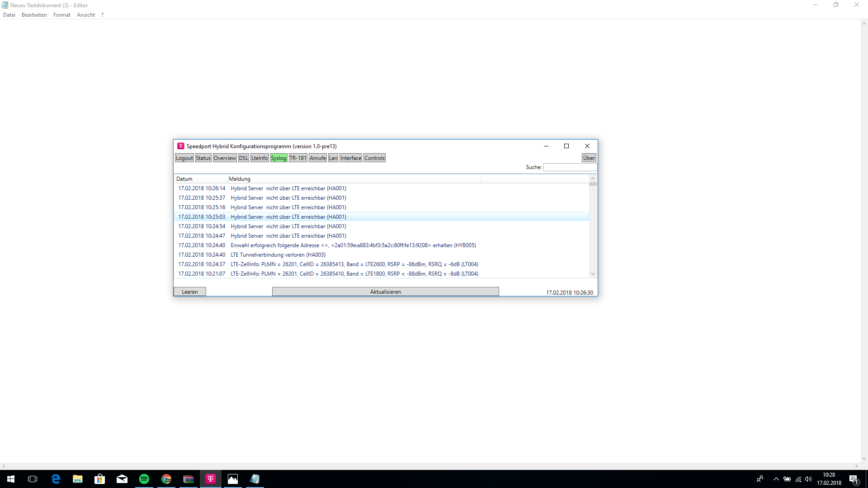This screenshot has height=488, width=868.
Task: Open the Bearbeiten menu in Editor
Action: pyautogui.click(x=34, y=15)
